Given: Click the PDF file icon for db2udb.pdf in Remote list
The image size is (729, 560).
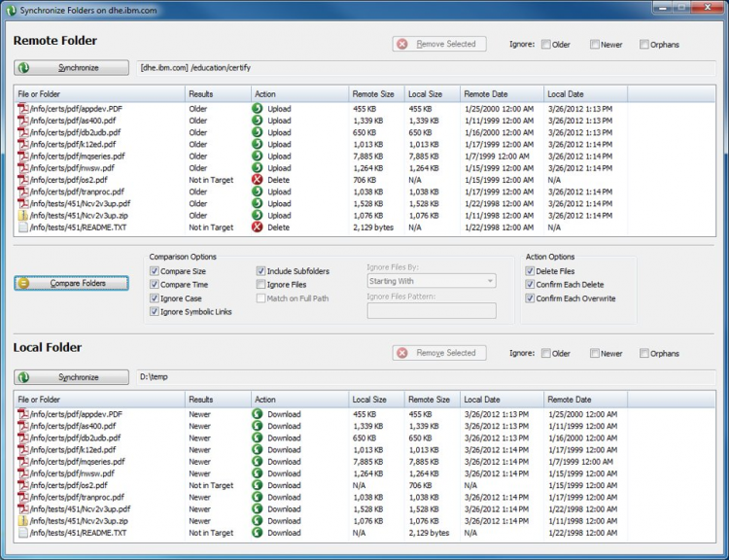Looking at the screenshot, I should point(23,132).
